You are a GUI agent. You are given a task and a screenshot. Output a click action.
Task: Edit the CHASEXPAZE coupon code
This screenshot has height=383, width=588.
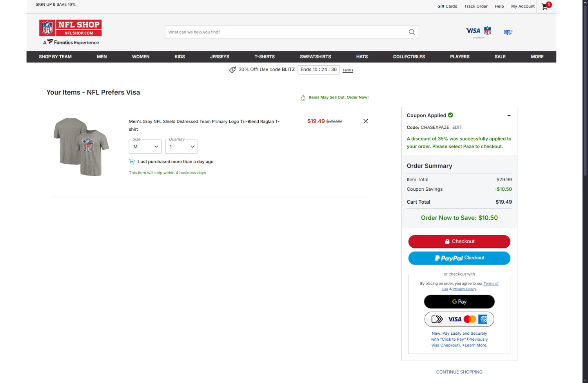pos(457,128)
